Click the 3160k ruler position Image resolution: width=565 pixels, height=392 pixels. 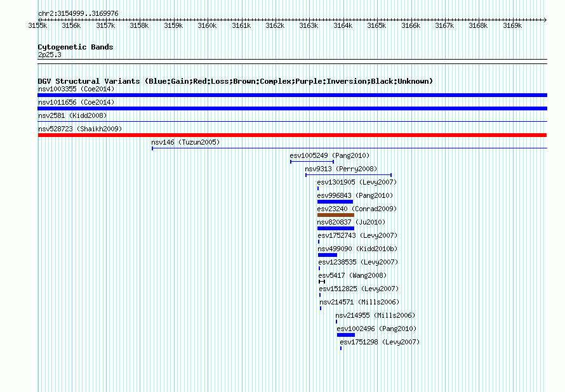(x=207, y=25)
